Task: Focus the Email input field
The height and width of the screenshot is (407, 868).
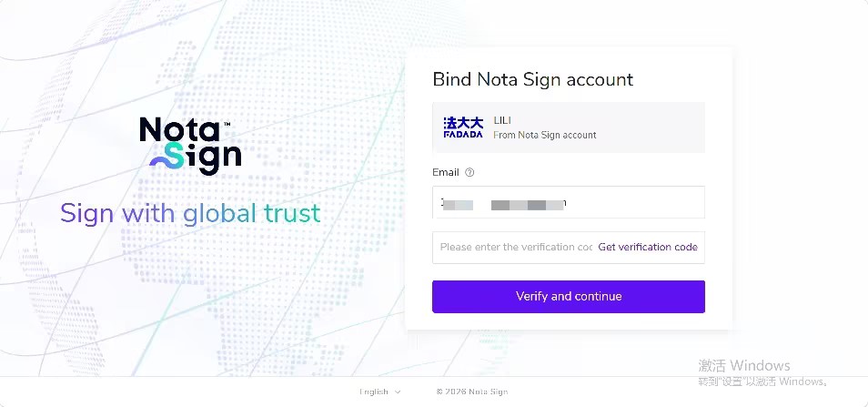Action: (569, 202)
